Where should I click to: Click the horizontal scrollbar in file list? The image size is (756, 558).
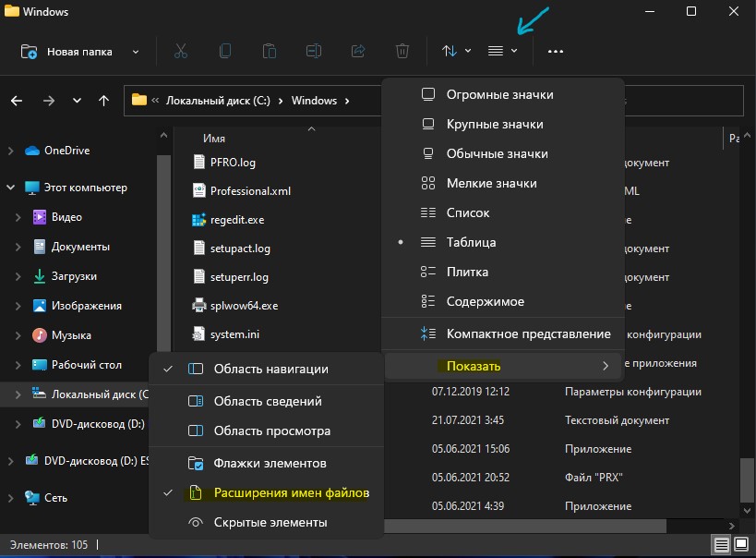tap(525, 527)
